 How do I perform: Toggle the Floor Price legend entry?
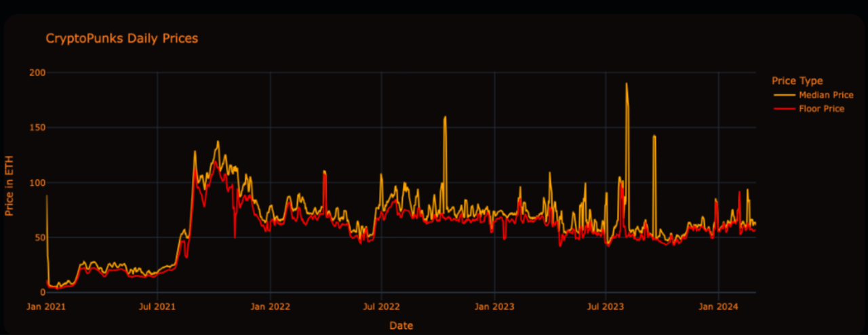(x=809, y=109)
